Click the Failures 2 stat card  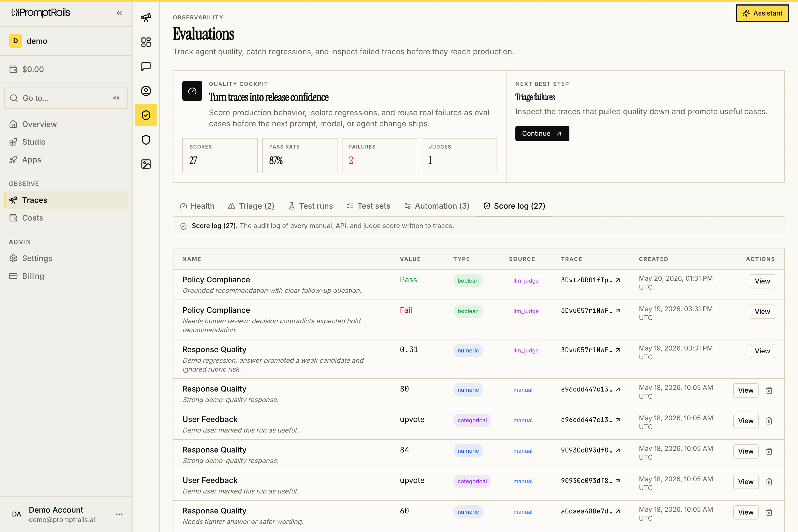[x=379, y=155]
